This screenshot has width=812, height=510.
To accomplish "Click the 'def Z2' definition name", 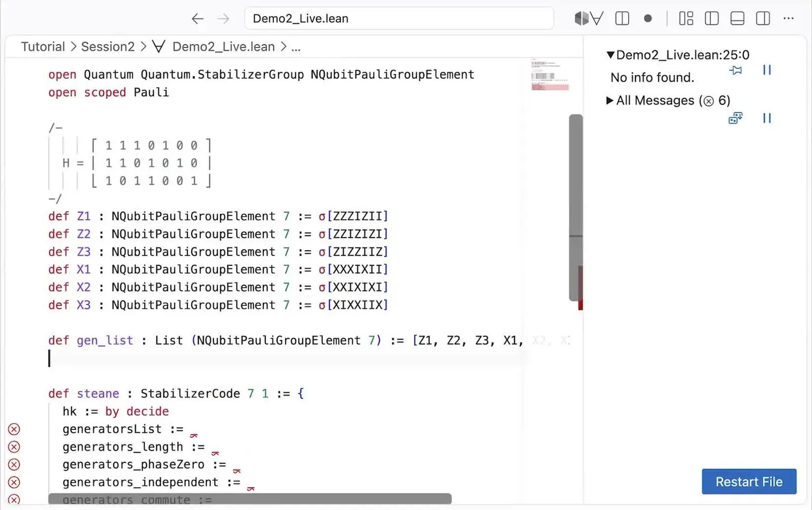I will (84, 234).
